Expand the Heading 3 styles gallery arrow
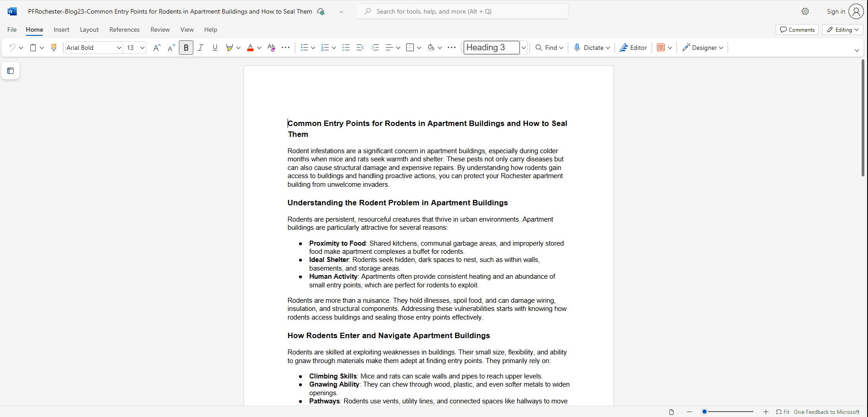The width and height of the screenshot is (868, 417). [x=523, y=48]
